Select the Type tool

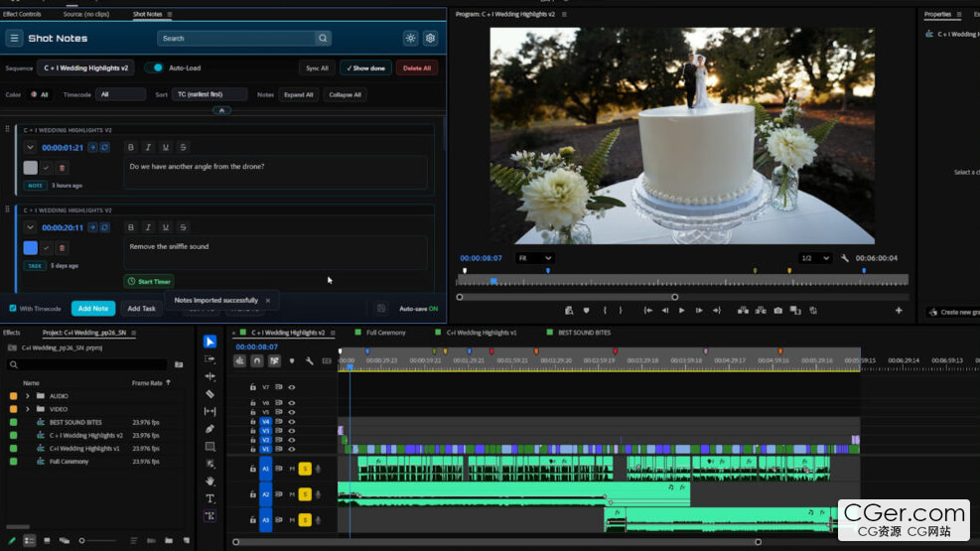[x=210, y=498]
